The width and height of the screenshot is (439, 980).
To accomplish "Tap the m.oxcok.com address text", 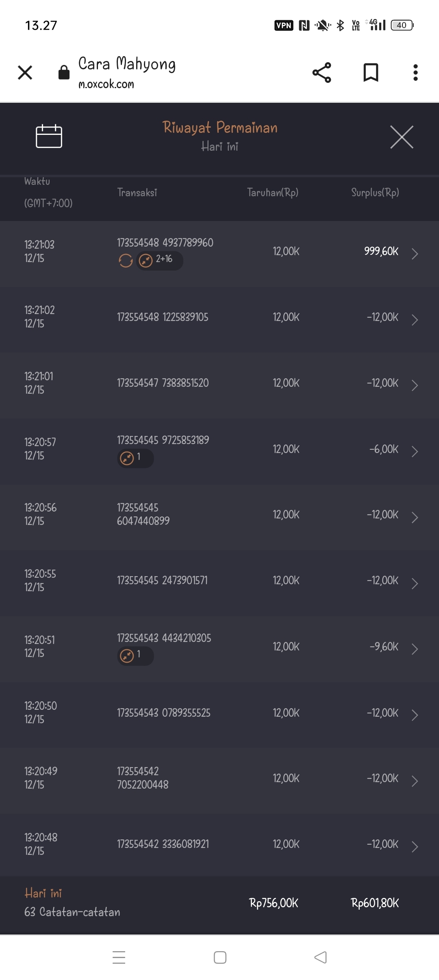I will (x=106, y=84).
